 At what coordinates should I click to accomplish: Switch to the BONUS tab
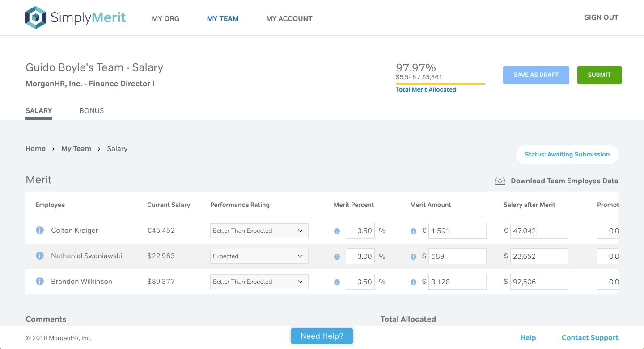[91, 110]
